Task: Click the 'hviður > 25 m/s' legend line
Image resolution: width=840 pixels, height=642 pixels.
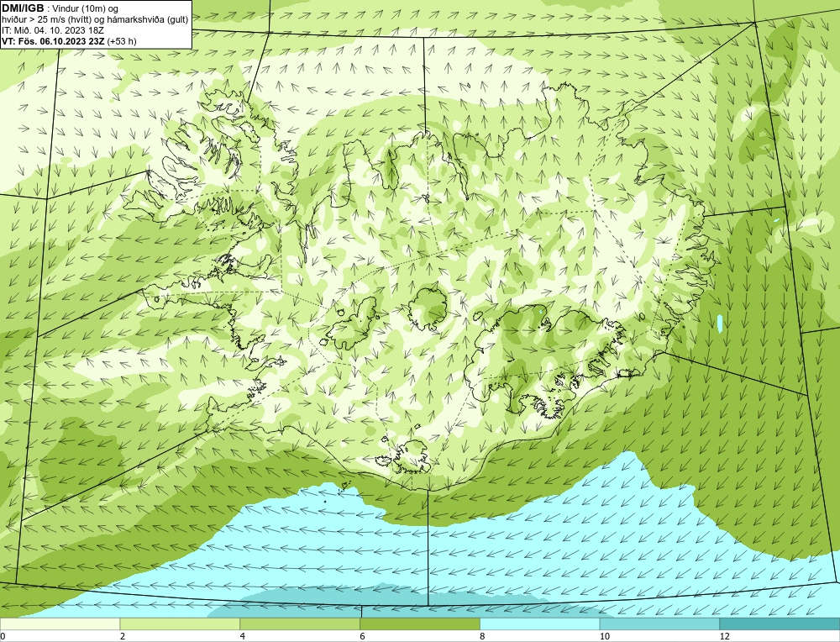Action: [95, 20]
